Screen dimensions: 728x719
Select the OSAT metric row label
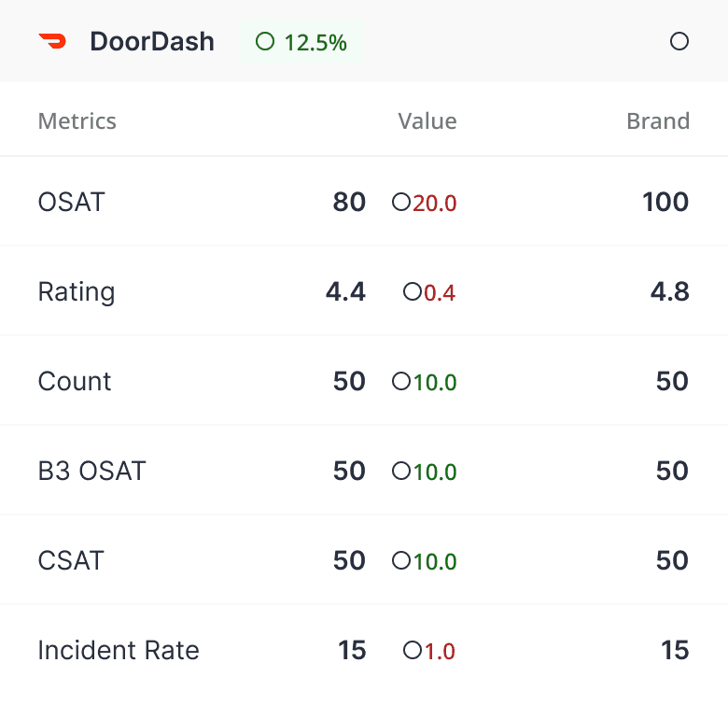coord(71,203)
